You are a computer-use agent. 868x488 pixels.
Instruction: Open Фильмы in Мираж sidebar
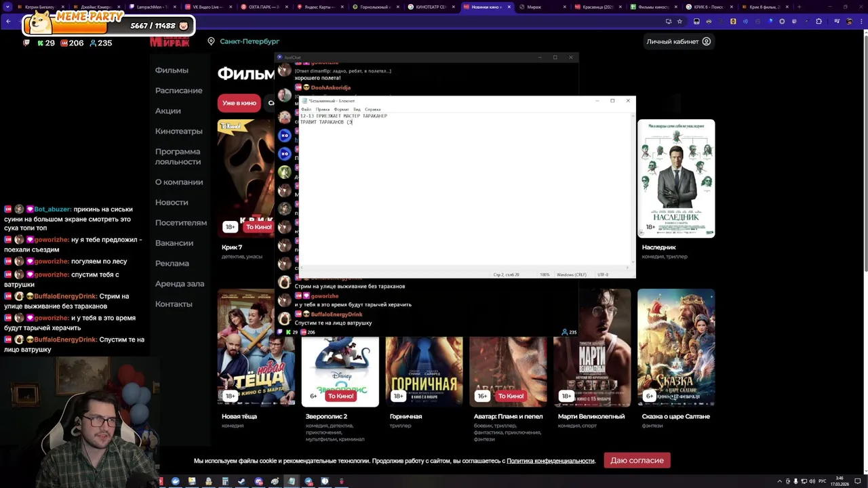tap(172, 70)
